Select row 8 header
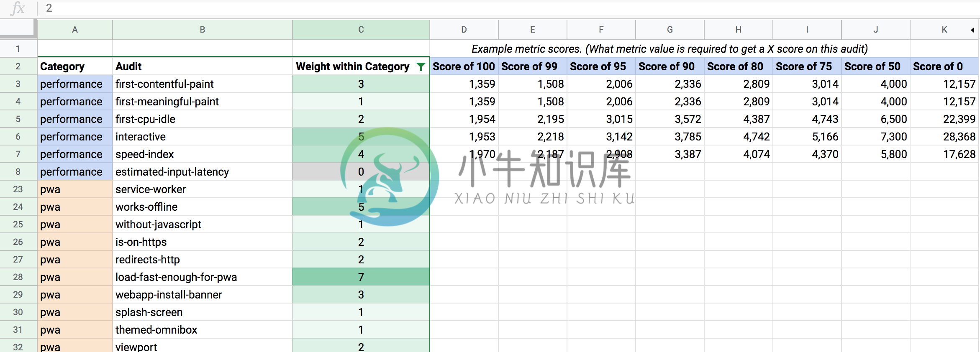Viewport: 980px width, 352px height. 18,172
